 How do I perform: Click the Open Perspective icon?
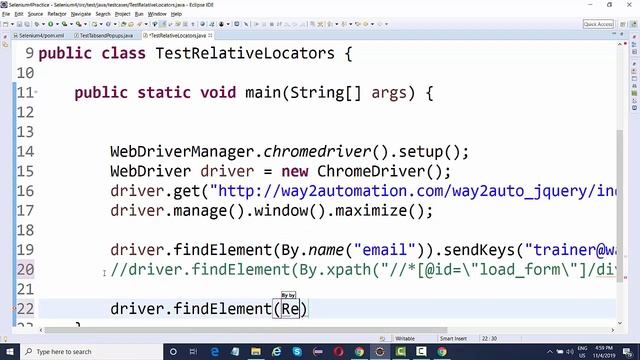[x=622, y=24]
